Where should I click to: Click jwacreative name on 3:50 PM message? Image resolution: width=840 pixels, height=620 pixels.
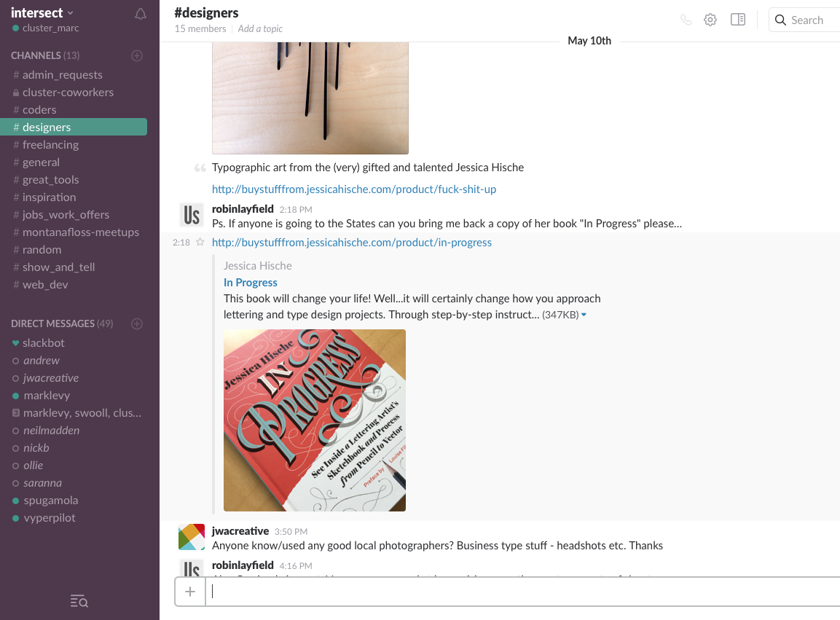point(240,531)
